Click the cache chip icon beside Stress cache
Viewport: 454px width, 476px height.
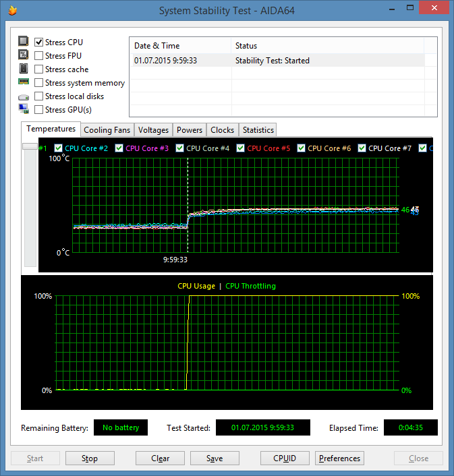(x=24, y=68)
